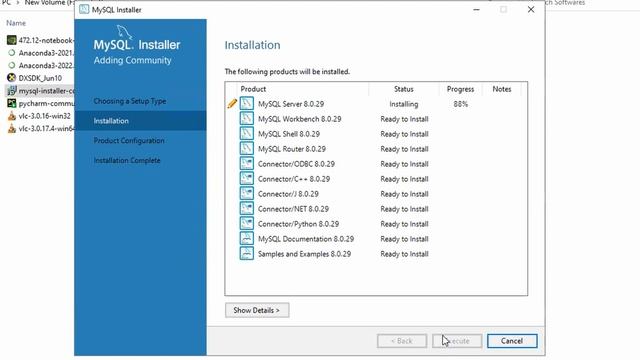
Task: Click the pencil icon beside MySQL Server
Action: tap(232, 104)
